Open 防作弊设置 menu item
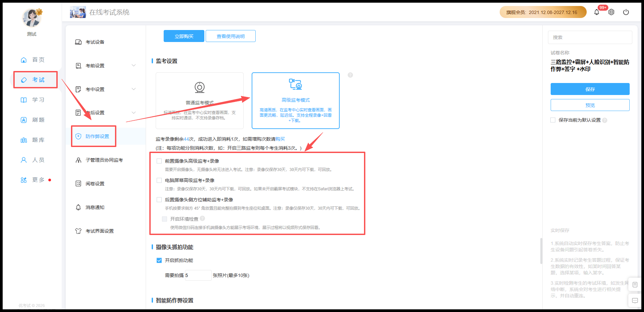Screen dimensions: 644x312 pyautogui.click(x=106, y=136)
